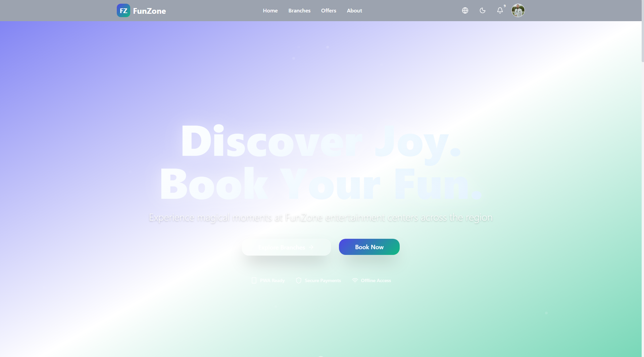Click the FZ logo square

pyautogui.click(x=123, y=10)
